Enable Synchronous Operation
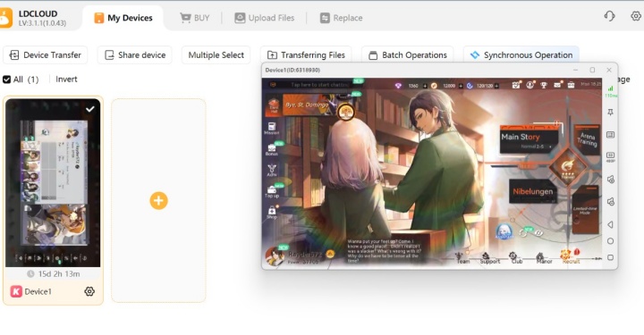Screen dimensions: 644x335 (521, 55)
